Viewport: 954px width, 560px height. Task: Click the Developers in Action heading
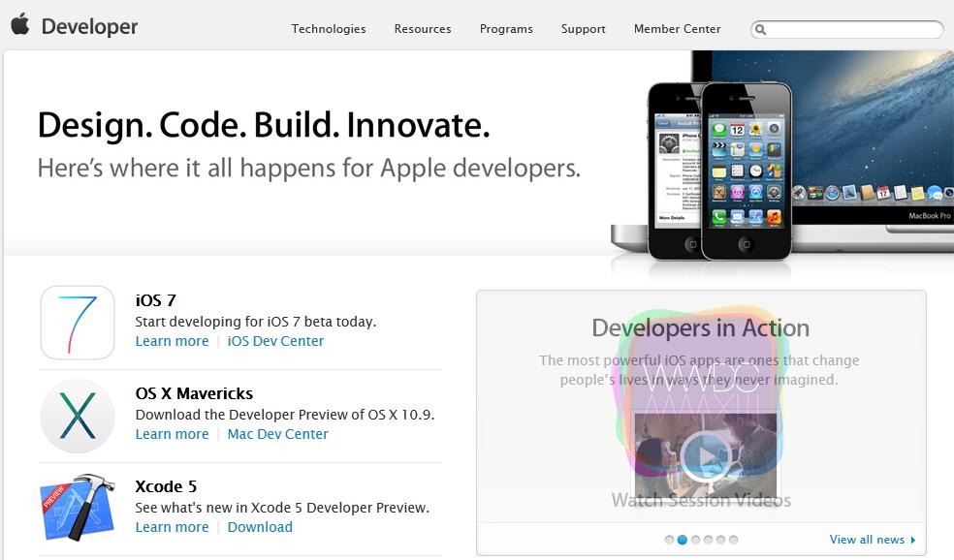701,328
